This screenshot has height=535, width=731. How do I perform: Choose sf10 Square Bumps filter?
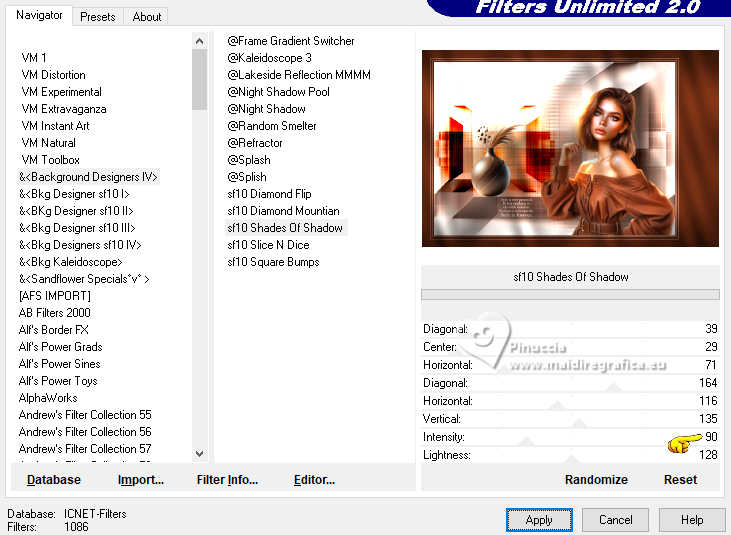tap(274, 262)
